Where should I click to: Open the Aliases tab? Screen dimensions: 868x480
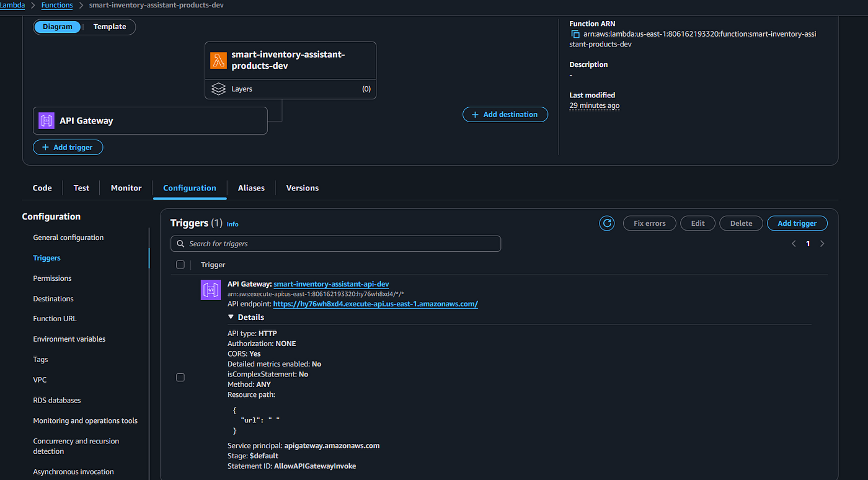(251, 188)
